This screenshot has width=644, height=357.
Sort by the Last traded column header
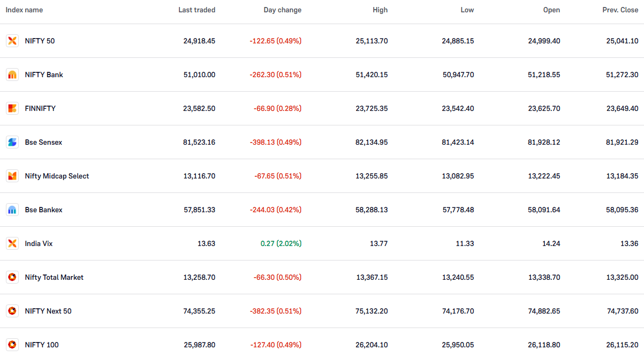(197, 10)
